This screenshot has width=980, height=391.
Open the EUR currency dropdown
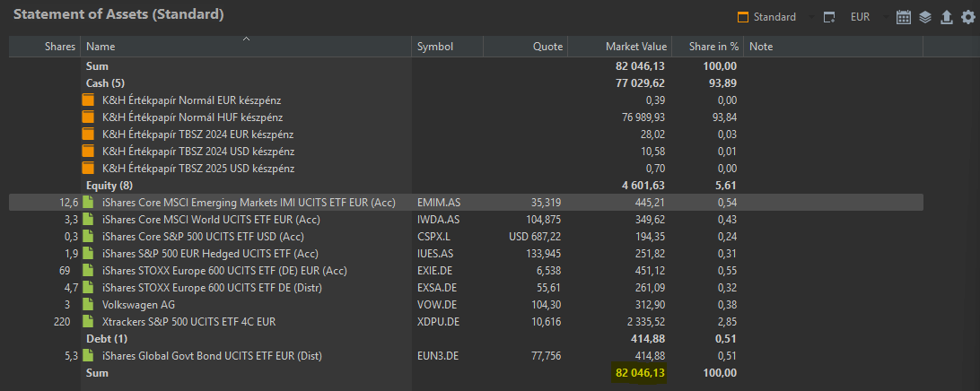[860, 18]
